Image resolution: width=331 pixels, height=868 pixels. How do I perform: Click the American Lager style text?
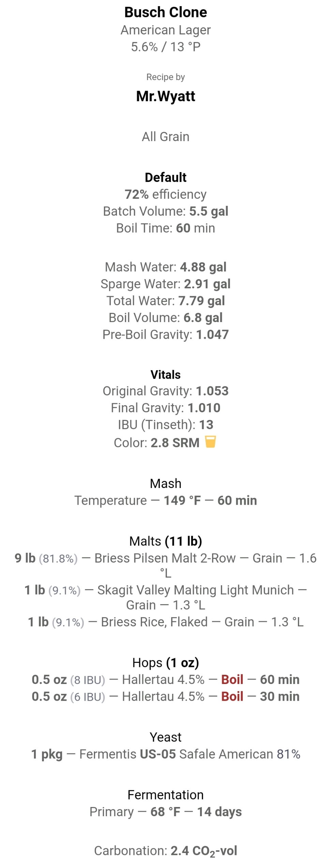tap(166, 30)
